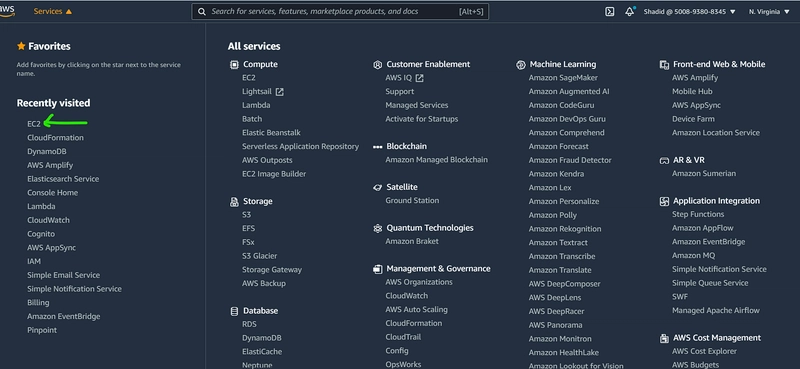Open Amazon Rekognition service

tap(565, 229)
